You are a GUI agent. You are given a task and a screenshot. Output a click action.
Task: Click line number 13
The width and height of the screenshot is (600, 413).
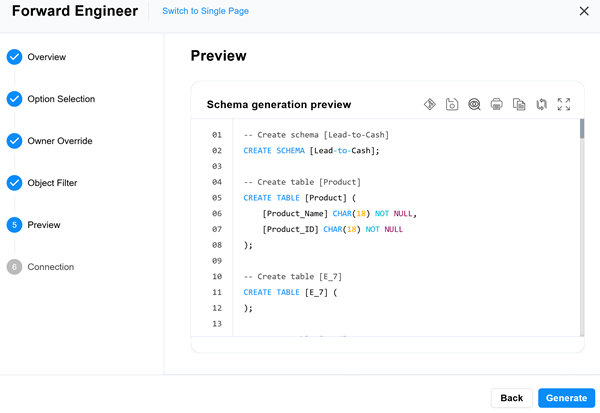[217, 324]
